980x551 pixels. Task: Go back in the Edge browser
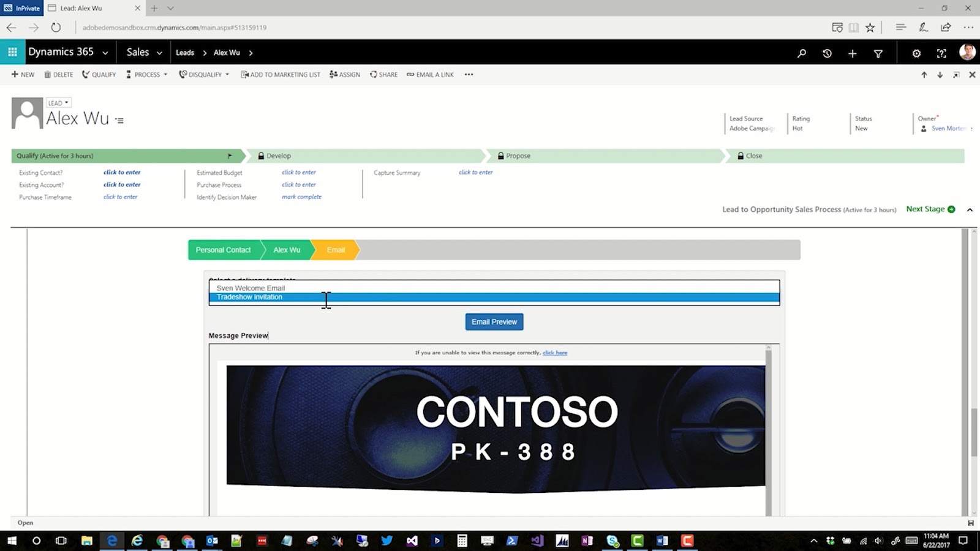(11, 28)
